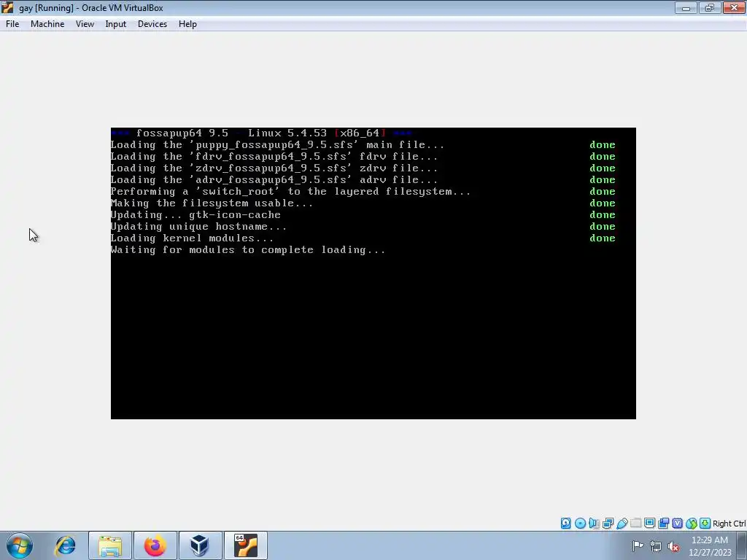Open the Help menu
The height and width of the screenshot is (560, 747).
tap(187, 24)
